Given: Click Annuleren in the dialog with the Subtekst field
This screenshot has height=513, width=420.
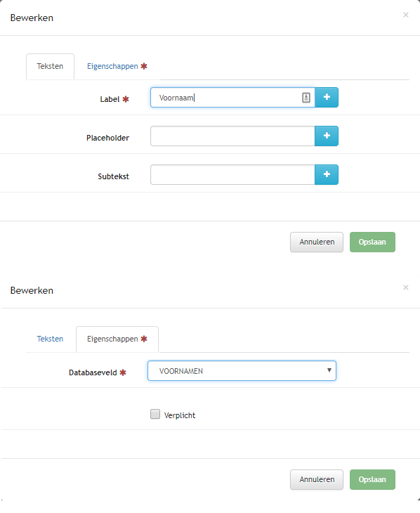Looking at the screenshot, I should (x=317, y=242).
